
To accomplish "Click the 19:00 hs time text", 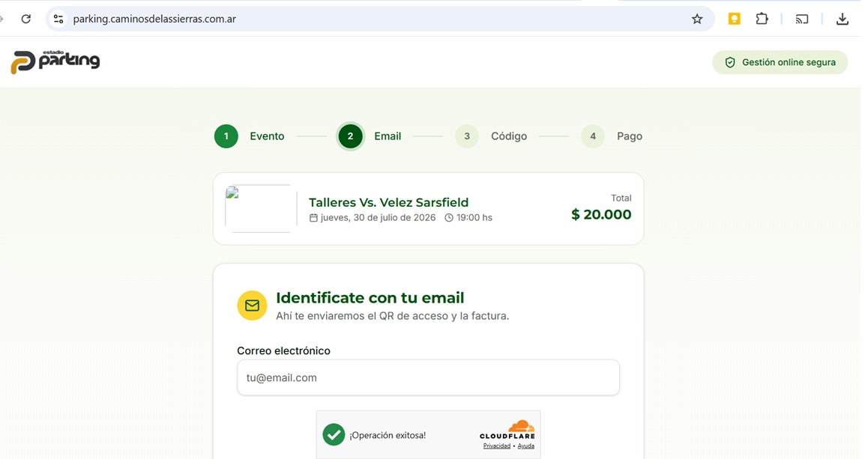I will tap(474, 218).
